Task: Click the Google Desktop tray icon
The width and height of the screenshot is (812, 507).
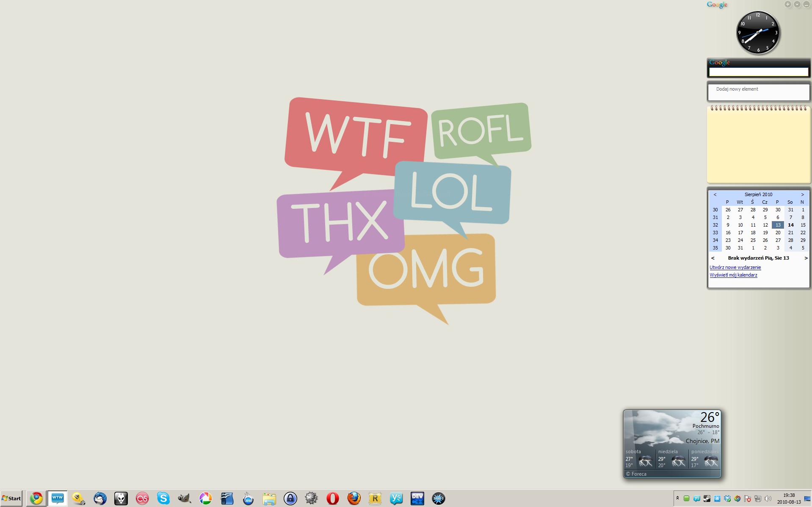Action: (737, 499)
